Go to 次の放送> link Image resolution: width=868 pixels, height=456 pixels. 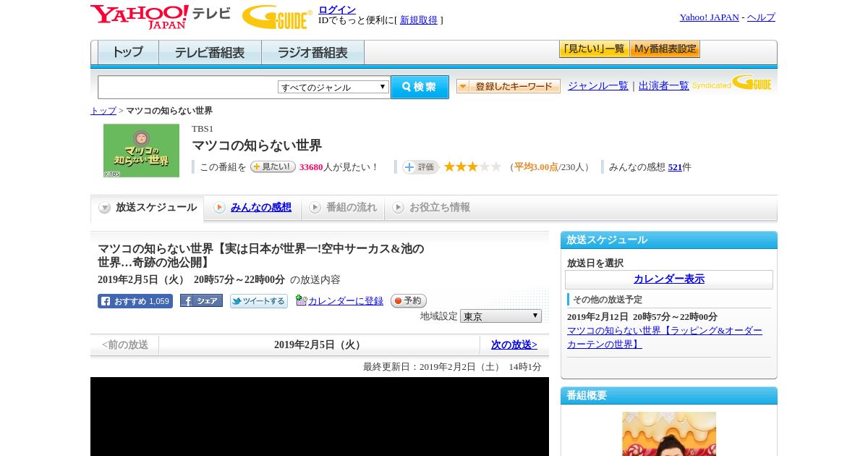(x=514, y=345)
